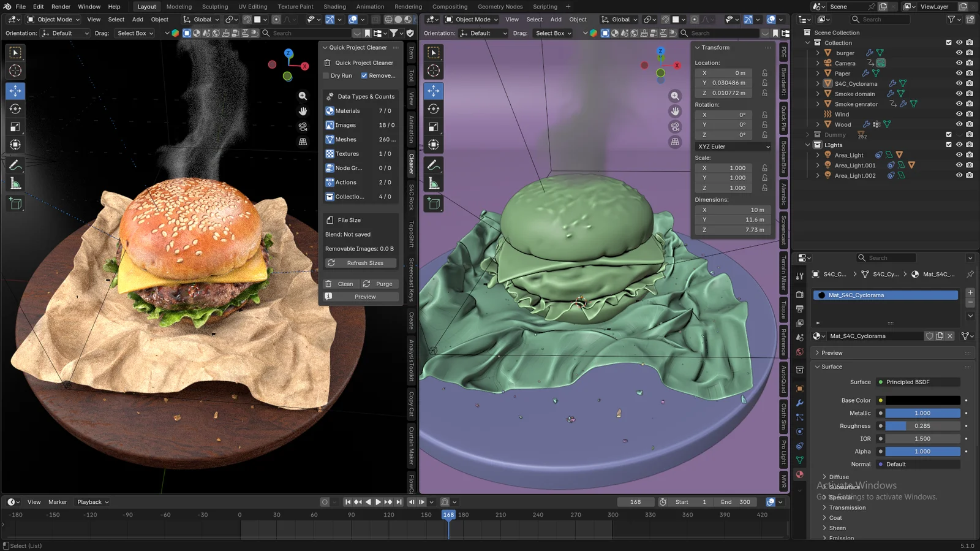Click the Annotate tool in left viewport
This screenshot has width=980, height=551.
(x=15, y=165)
